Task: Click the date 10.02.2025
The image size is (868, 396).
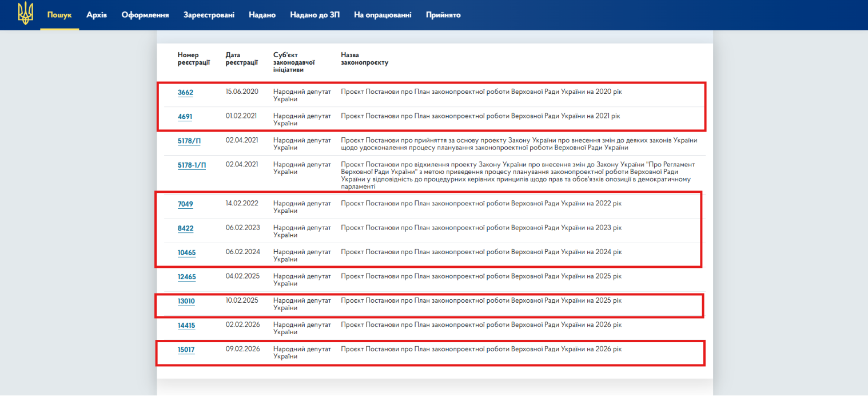Action: tap(242, 300)
